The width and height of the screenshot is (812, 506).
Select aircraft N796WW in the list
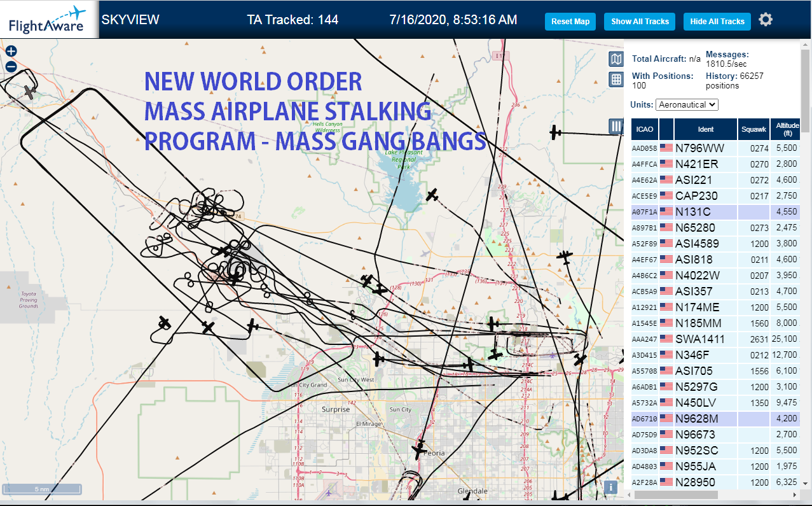715,148
